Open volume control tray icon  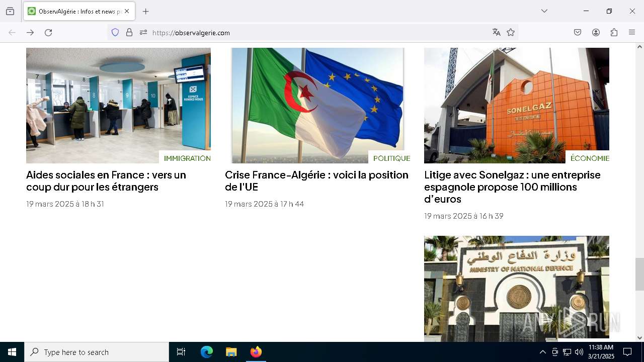tap(579, 352)
